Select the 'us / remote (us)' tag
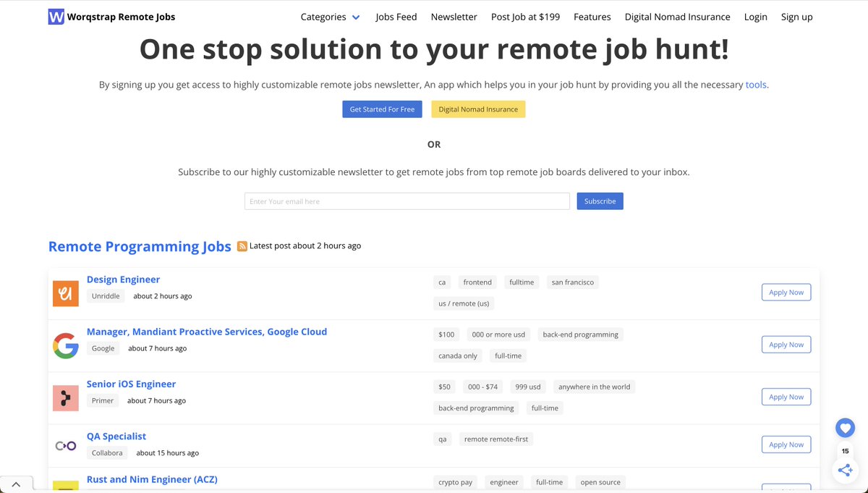This screenshot has height=493, width=868. click(464, 303)
